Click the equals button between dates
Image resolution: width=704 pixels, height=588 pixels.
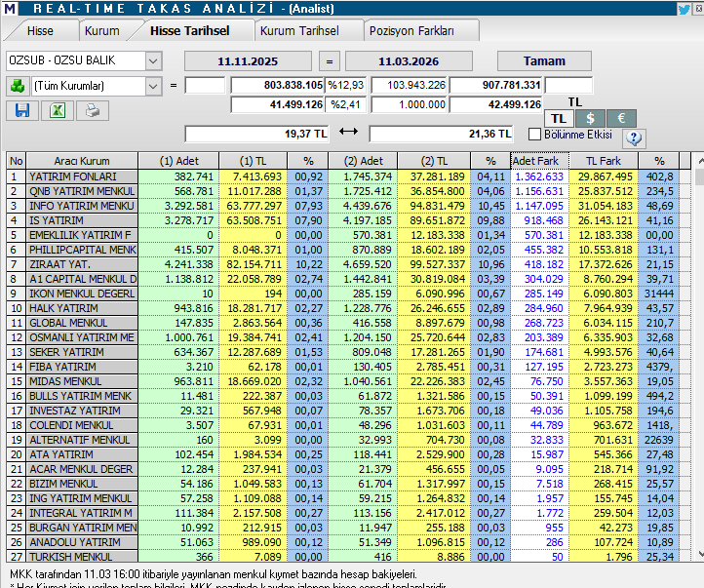click(x=330, y=61)
